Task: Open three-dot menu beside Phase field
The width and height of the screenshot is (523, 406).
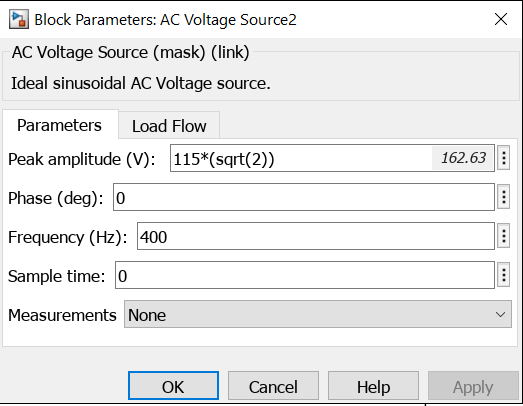Action: point(504,197)
